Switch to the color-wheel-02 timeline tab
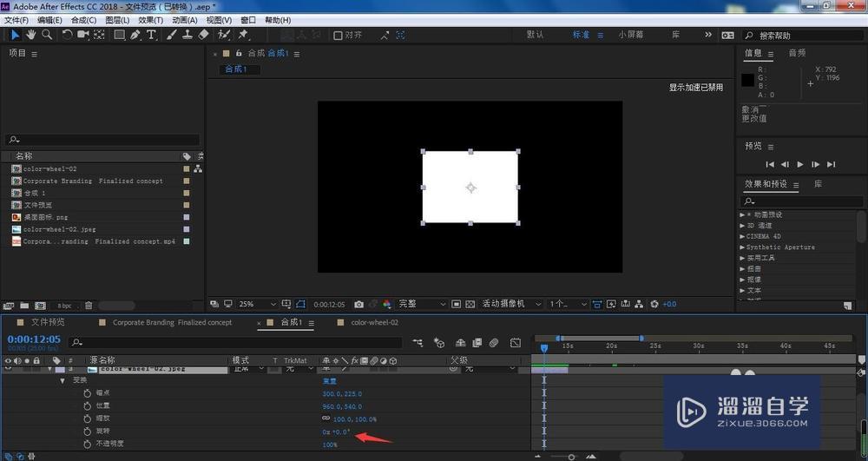Viewport: 868px width, 461px height. [x=375, y=323]
